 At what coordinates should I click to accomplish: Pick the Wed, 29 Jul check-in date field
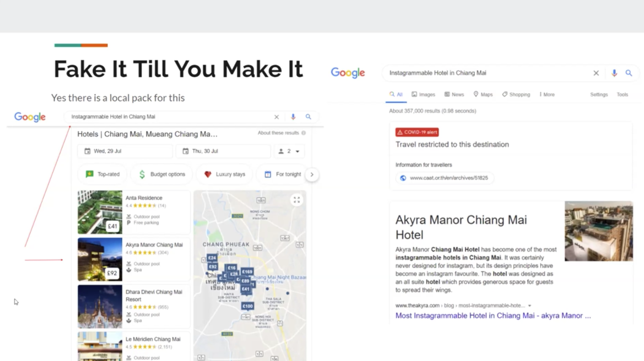(x=125, y=151)
